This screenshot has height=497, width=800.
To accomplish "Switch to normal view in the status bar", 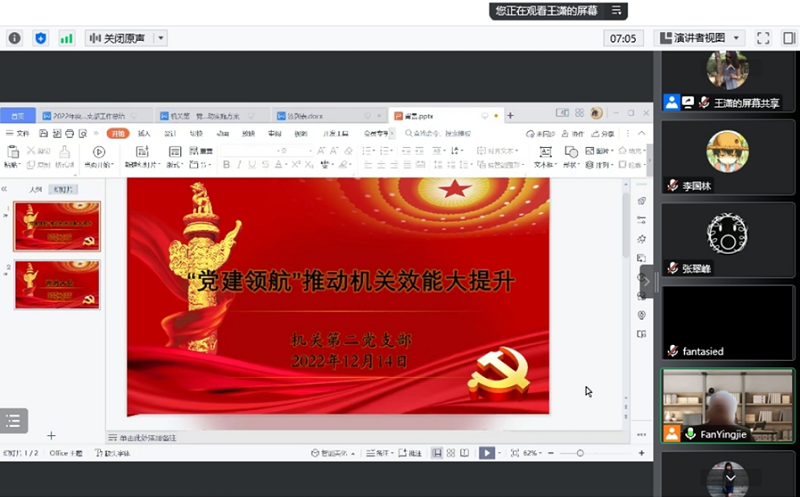I will click(437, 453).
